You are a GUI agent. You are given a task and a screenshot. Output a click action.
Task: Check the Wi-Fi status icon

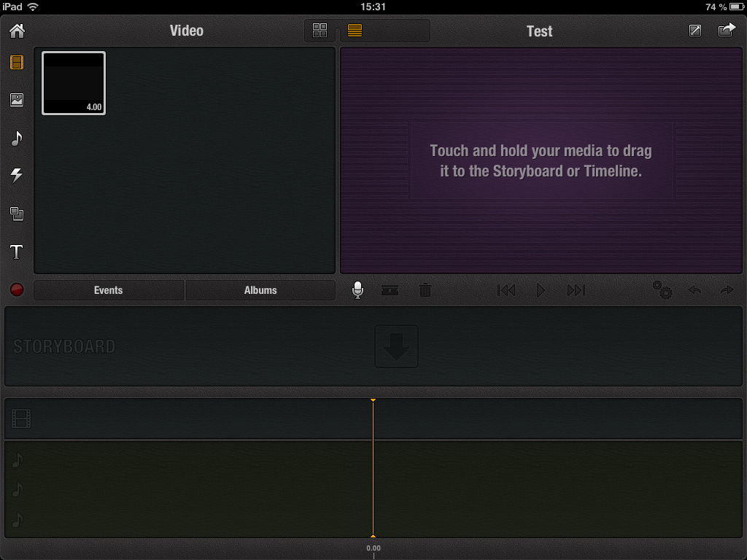click(33, 7)
